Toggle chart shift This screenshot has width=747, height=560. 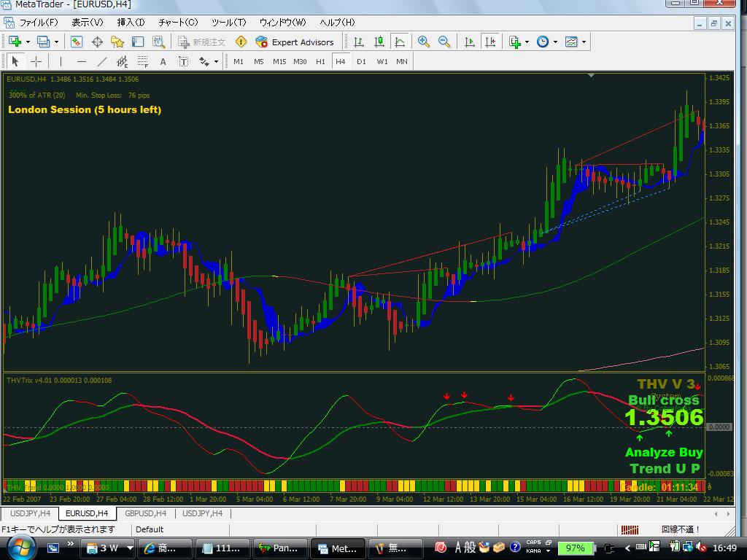pos(490,42)
